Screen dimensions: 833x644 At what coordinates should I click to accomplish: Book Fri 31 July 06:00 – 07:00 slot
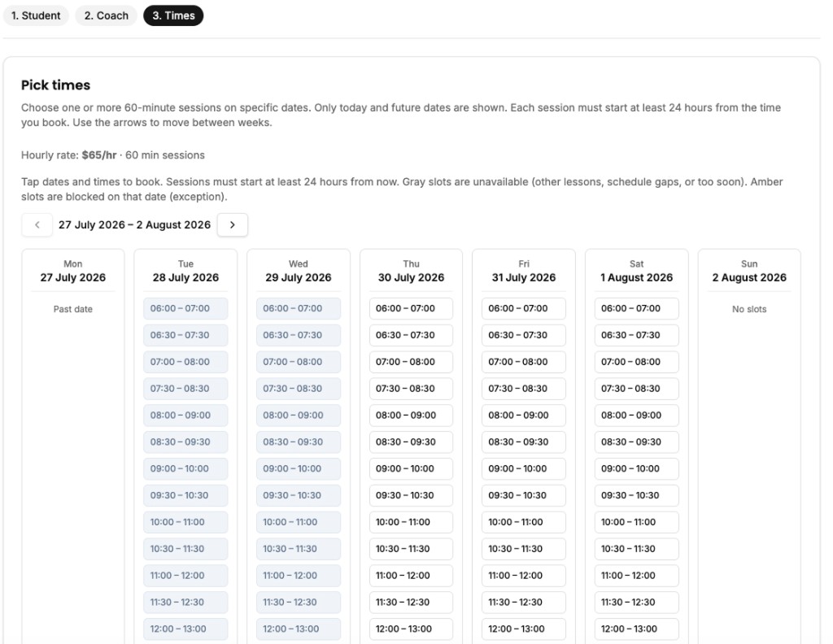coord(524,308)
